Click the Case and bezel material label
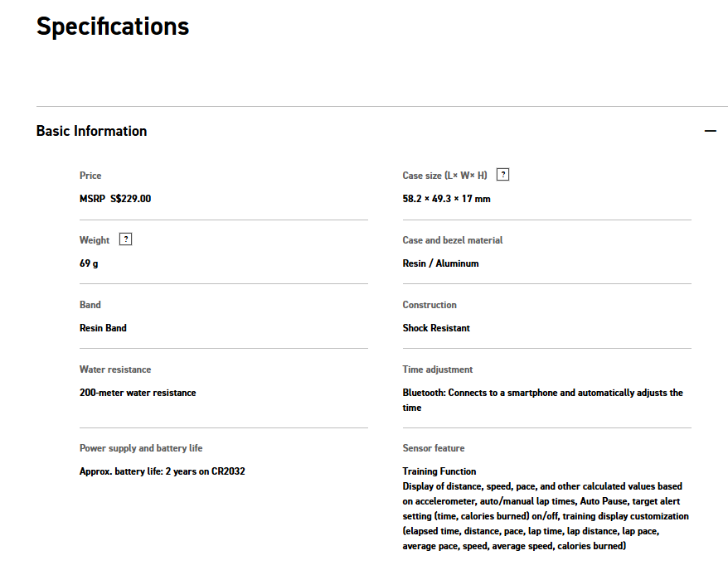Image resolution: width=728 pixels, height=565 pixels. pos(453,240)
